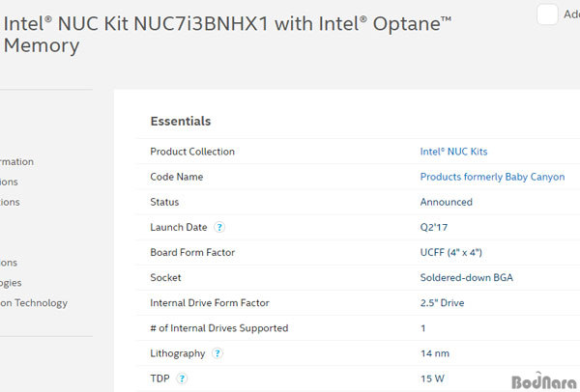Click the BodNara watermark logo
The height and width of the screenshot is (392, 580).
(x=543, y=381)
